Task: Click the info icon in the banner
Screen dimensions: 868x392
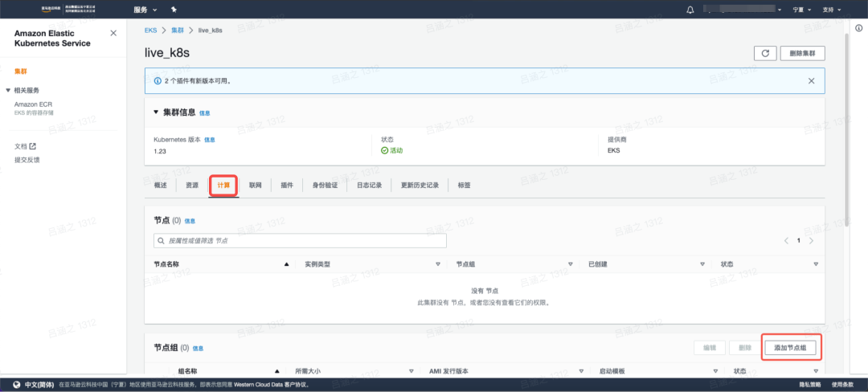Action: pos(158,80)
